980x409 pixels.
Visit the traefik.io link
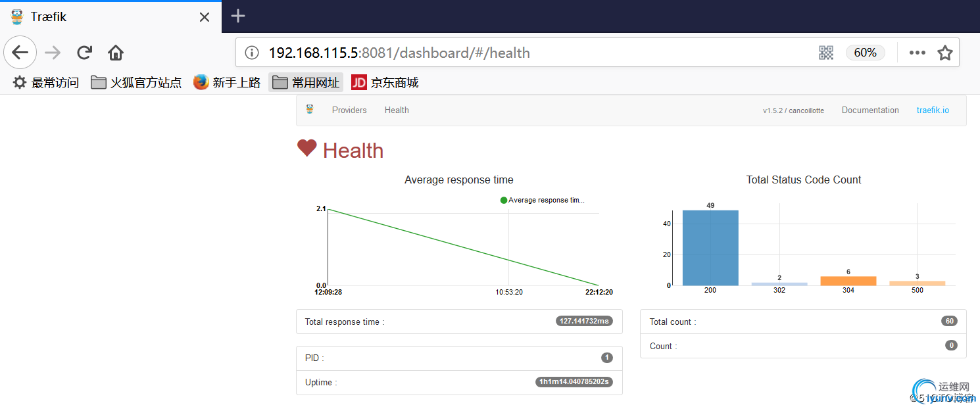coord(933,110)
